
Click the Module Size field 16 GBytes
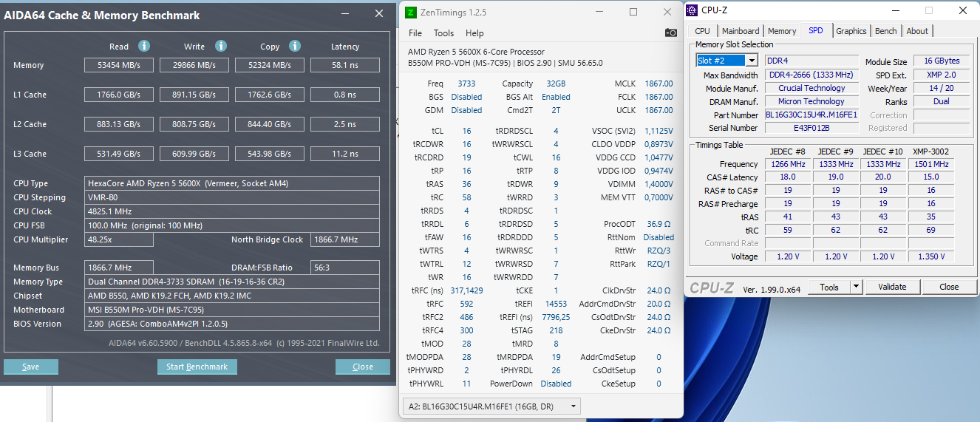942,61
